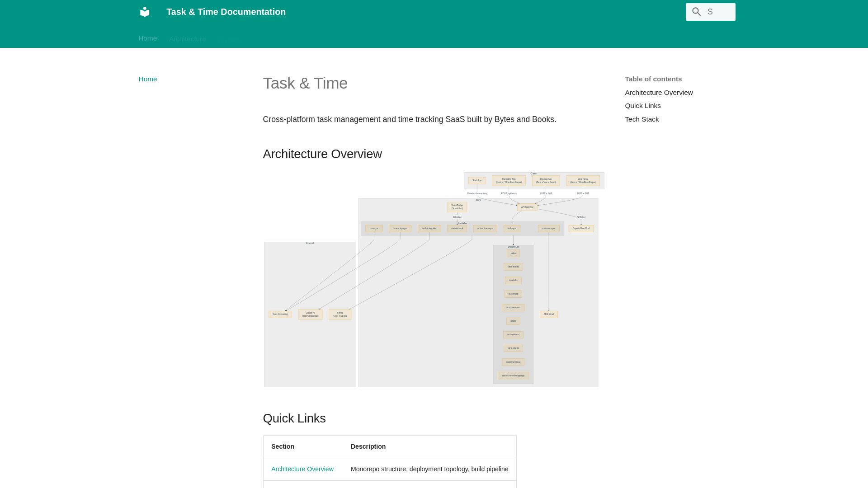This screenshot has height=488, width=868.
Task: Click the Sentry Error Tracking diagram node
Action: coord(340,314)
